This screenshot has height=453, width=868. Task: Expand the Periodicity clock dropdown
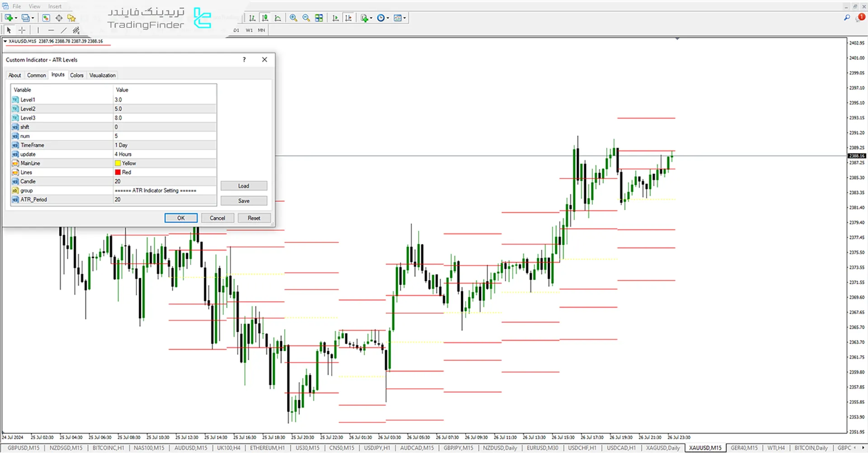tap(388, 18)
